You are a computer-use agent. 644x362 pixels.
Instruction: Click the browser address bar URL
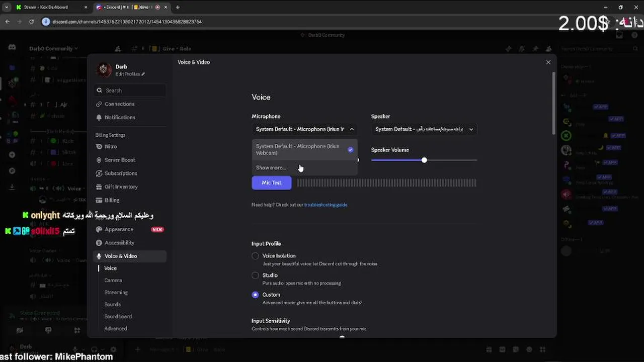pyautogui.click(x=127, y=22)
